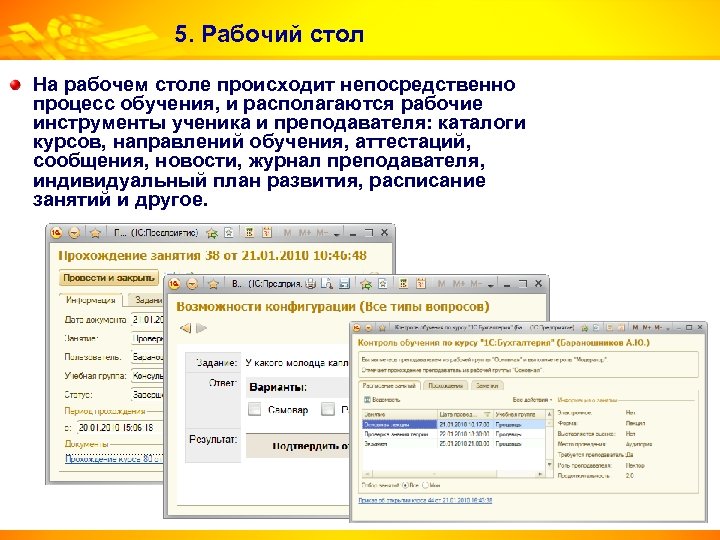Select first lesson row dated 21.01.2010

[x=454, y=425]
